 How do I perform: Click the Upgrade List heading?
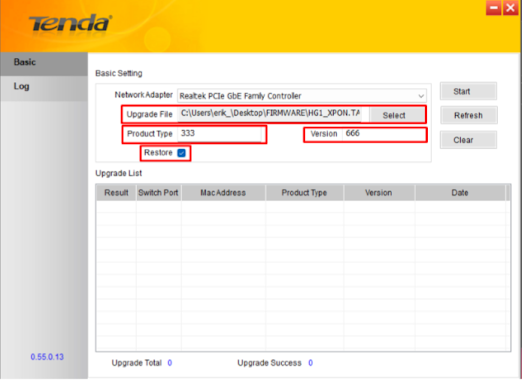click(x=119, y=173)
